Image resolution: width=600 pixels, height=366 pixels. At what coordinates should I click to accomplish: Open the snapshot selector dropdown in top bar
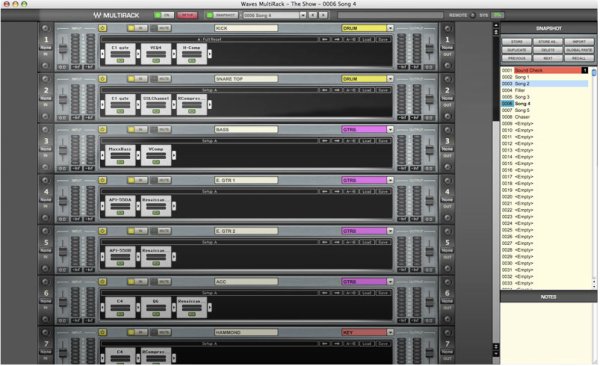303,15
